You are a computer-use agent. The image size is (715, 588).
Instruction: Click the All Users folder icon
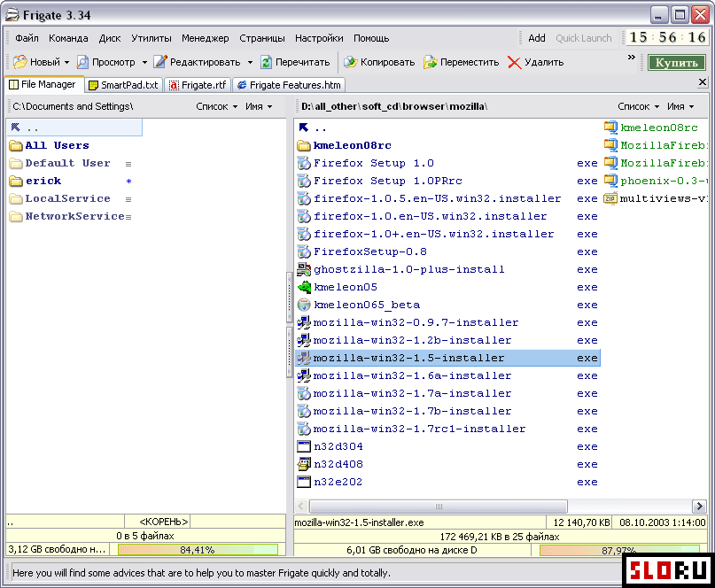(16, 145)
